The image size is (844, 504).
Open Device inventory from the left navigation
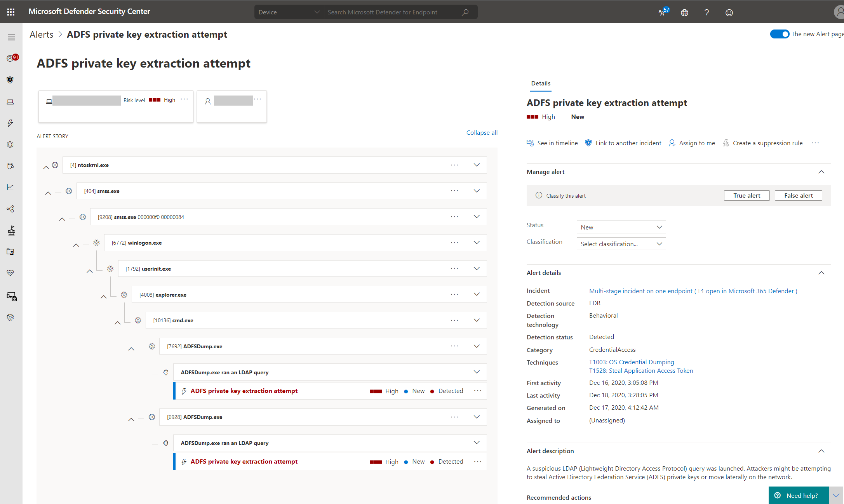(x=11, y=102)
